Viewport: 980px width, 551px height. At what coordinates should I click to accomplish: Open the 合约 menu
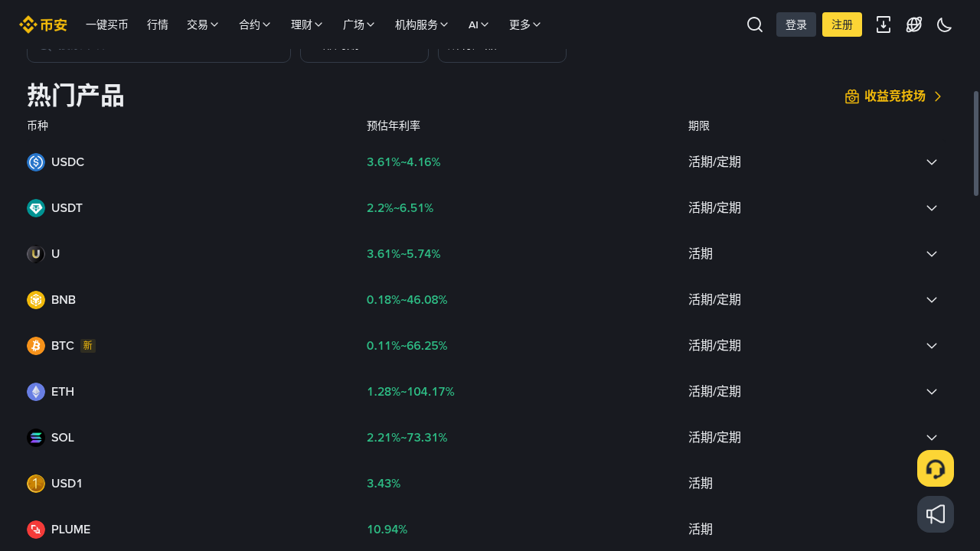coord(255,24)
